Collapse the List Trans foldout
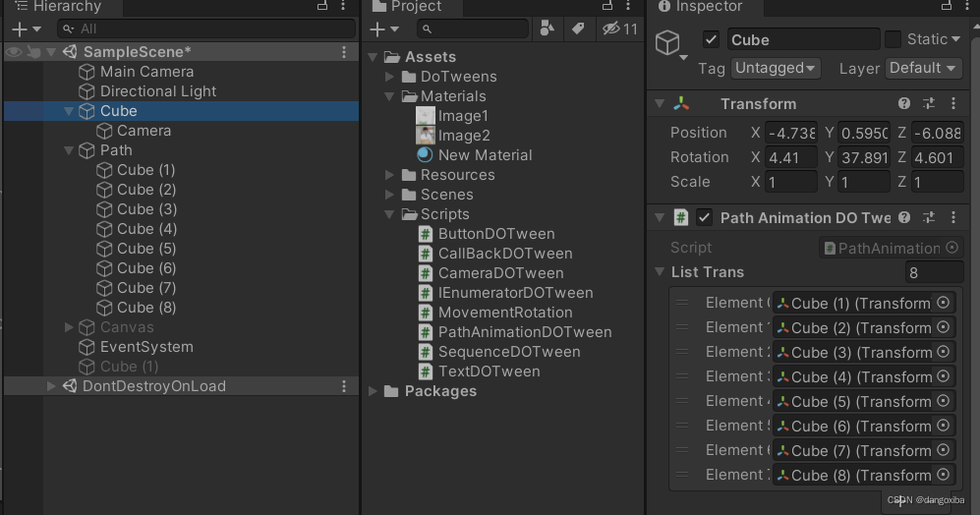The height and width of the screenshot is (515, 980). click(x=660, y=272)
